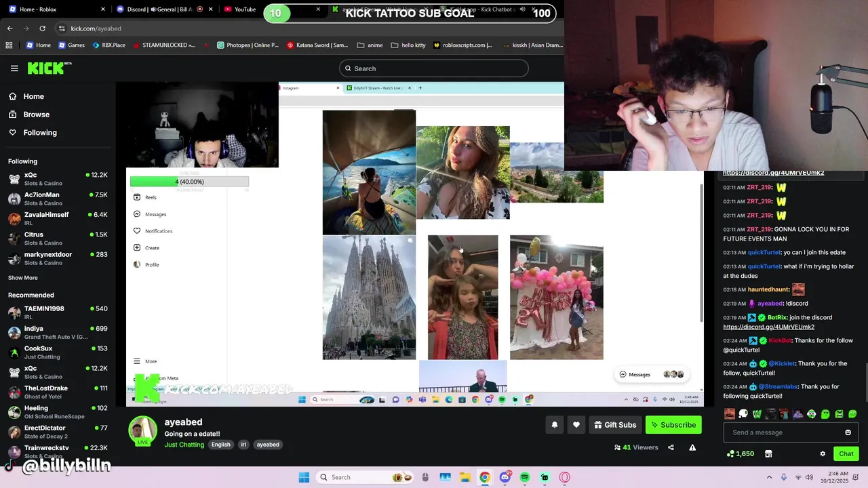Open Citrus channel in sidebar
This screenshot has width=868, height=488.
(58, 239)
